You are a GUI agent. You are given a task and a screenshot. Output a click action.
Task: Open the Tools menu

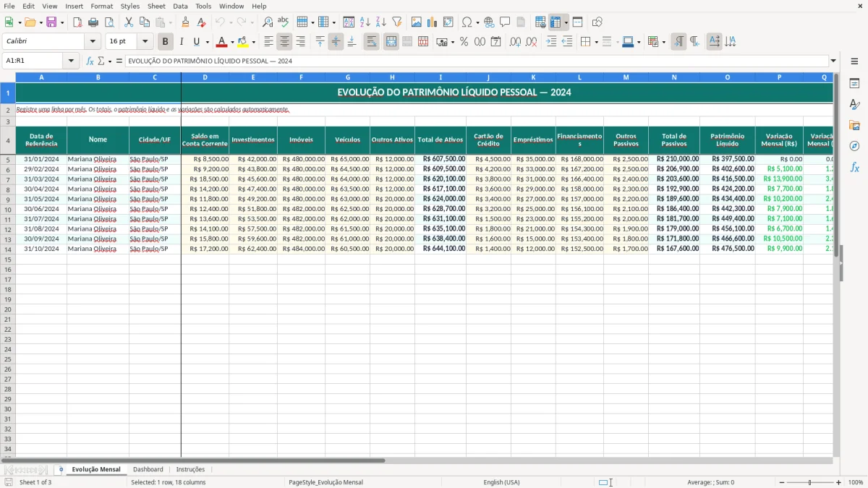pos(203,6)
